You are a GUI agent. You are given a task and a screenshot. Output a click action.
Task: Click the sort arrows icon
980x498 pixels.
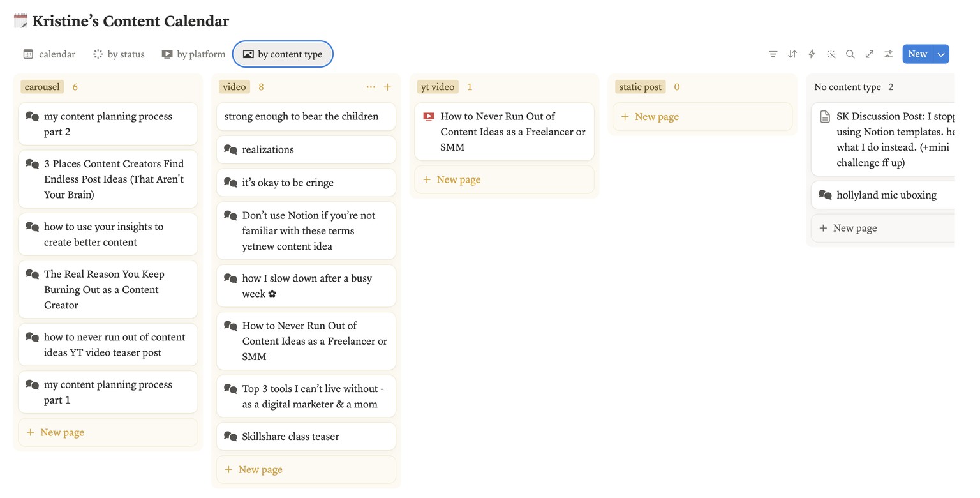point(792,54)
